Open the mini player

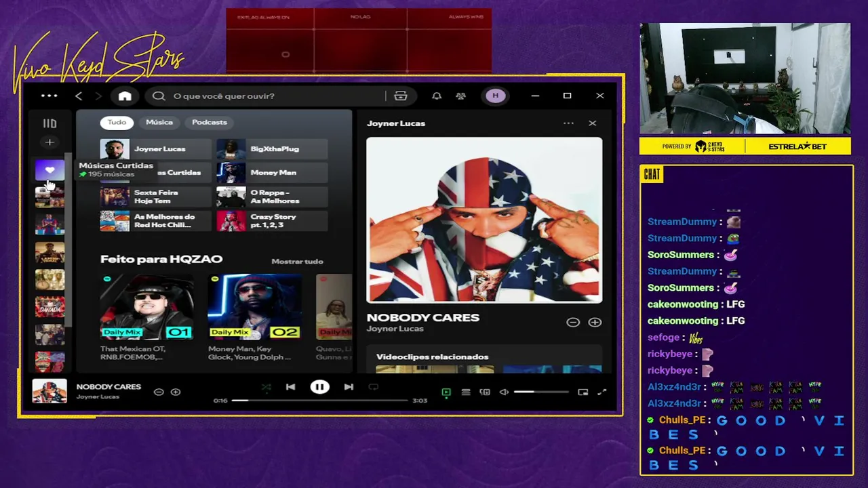pyautogui.click(x=583, y=392)
